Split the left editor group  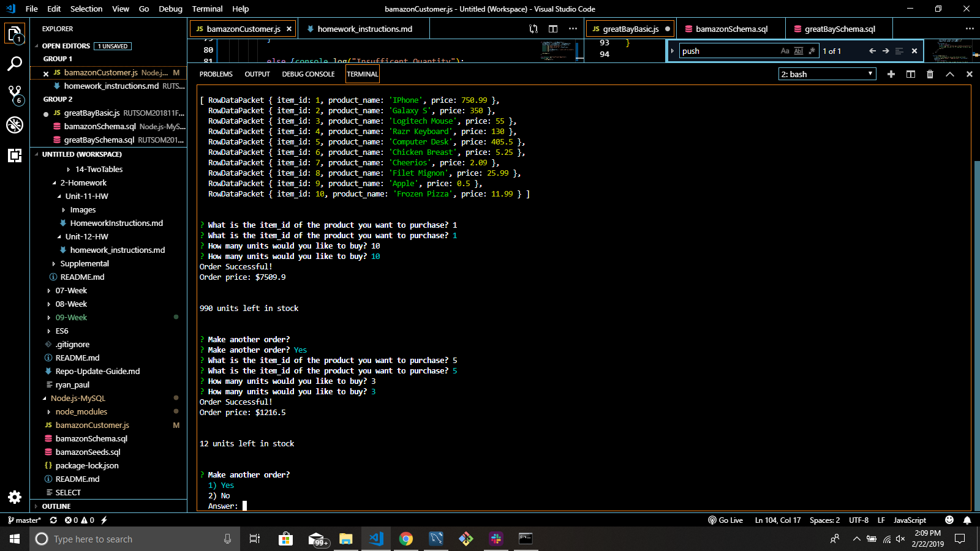click(x=553, y=29)
